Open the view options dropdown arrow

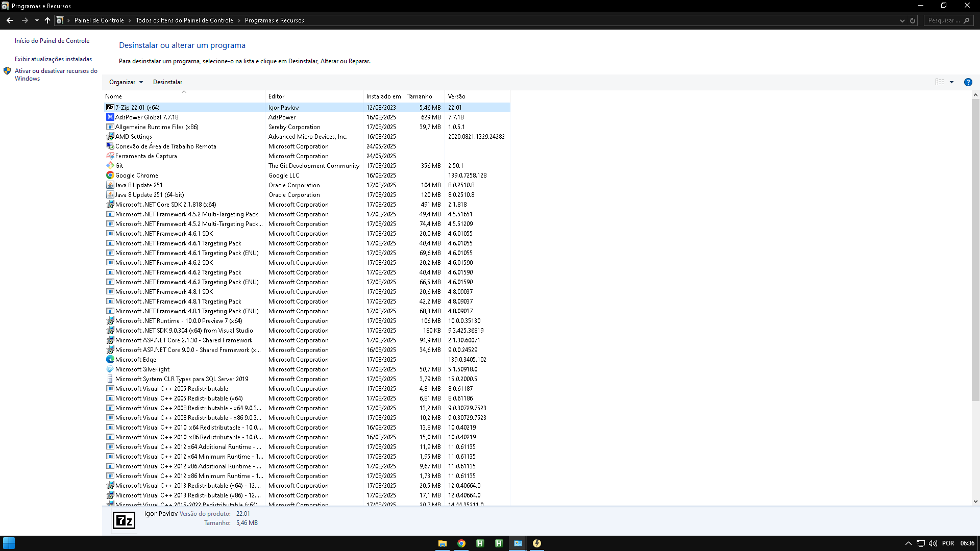(951, 82)
